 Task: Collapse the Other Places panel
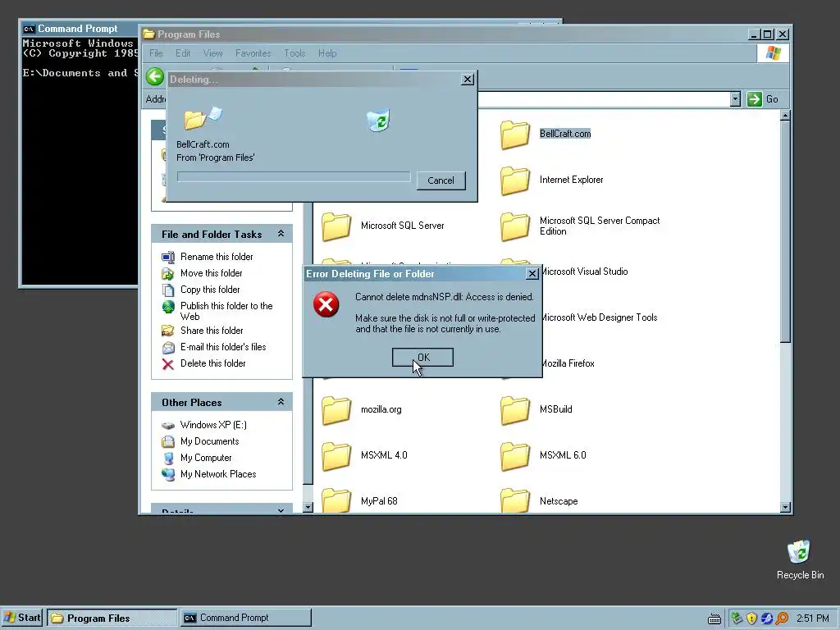[x=281, y=402]
